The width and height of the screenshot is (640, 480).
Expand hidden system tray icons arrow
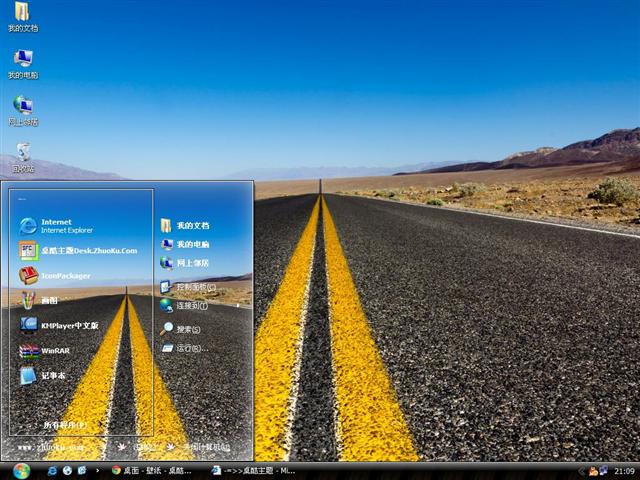pyautogui.click(x=583, y=471)
